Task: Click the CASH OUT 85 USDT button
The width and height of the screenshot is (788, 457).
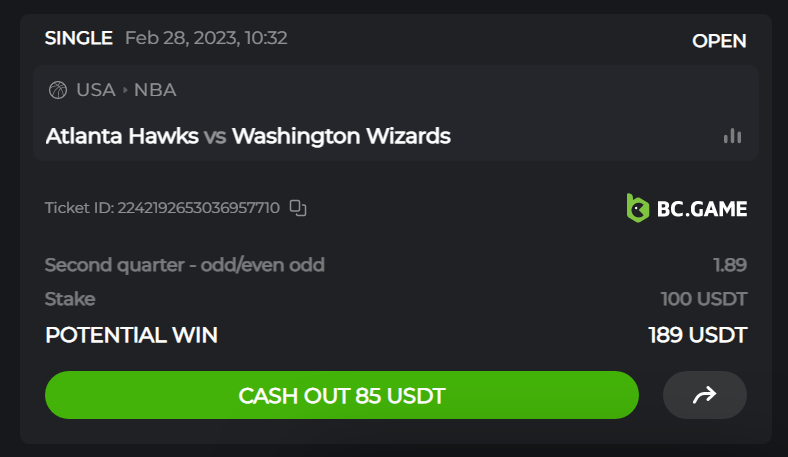Action: click(342, 395)
